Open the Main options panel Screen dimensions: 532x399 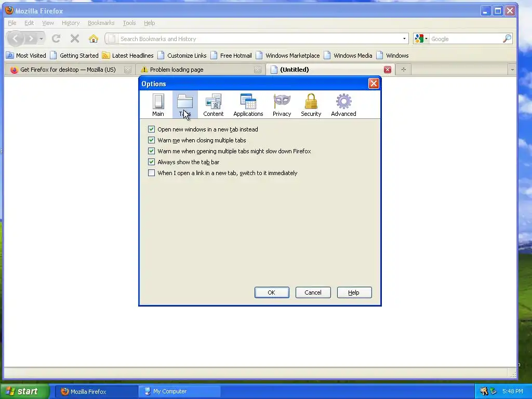point(158,105)
